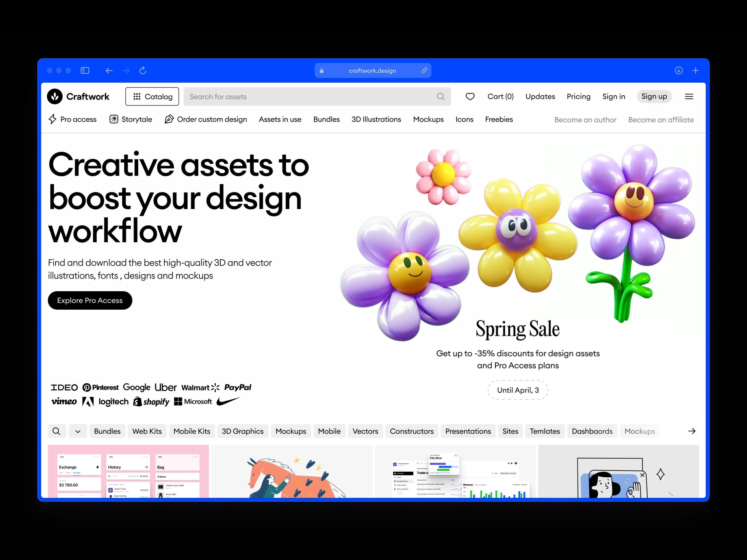Toggle the browser sidebar icon
Screen dimensions: 747x560
click(x=85, y=70)
